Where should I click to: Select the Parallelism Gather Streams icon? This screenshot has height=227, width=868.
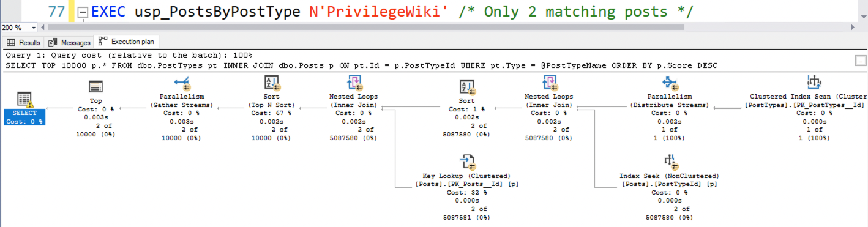coord(182,83)
